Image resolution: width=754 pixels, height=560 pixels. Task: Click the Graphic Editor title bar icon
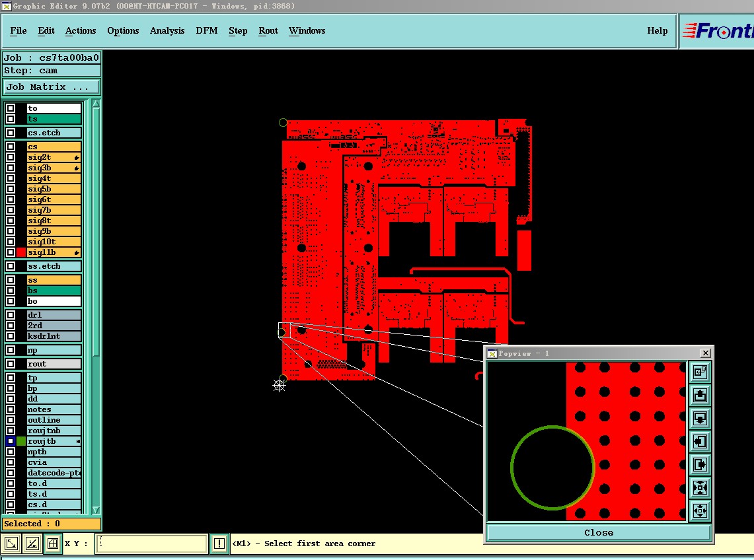[x=6, y=6]
